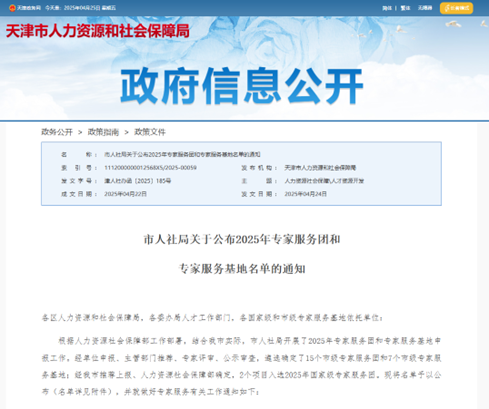The image size is (489, 409).
Task: Click the 政府信息公开 banner heading
Action: coord(241,85)
